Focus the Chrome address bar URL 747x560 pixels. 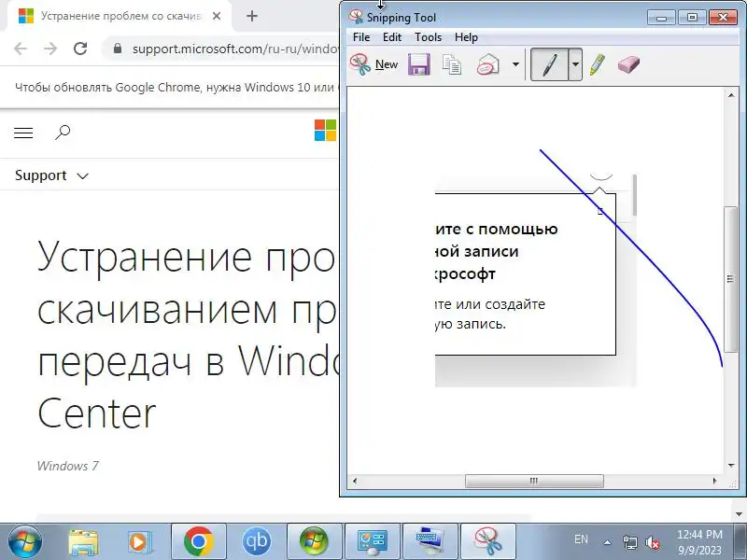point(235,49)
